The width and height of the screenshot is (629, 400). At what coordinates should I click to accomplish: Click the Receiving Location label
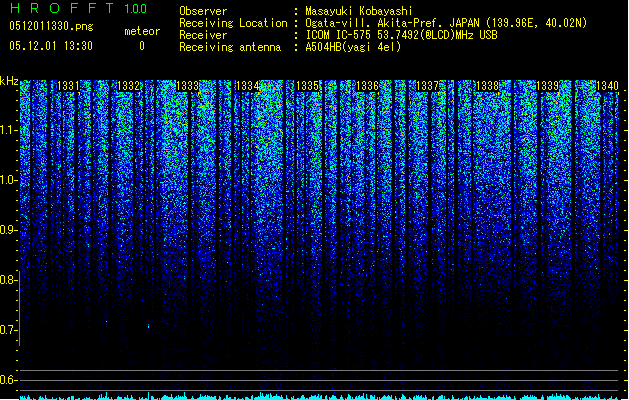coord(233,23)
